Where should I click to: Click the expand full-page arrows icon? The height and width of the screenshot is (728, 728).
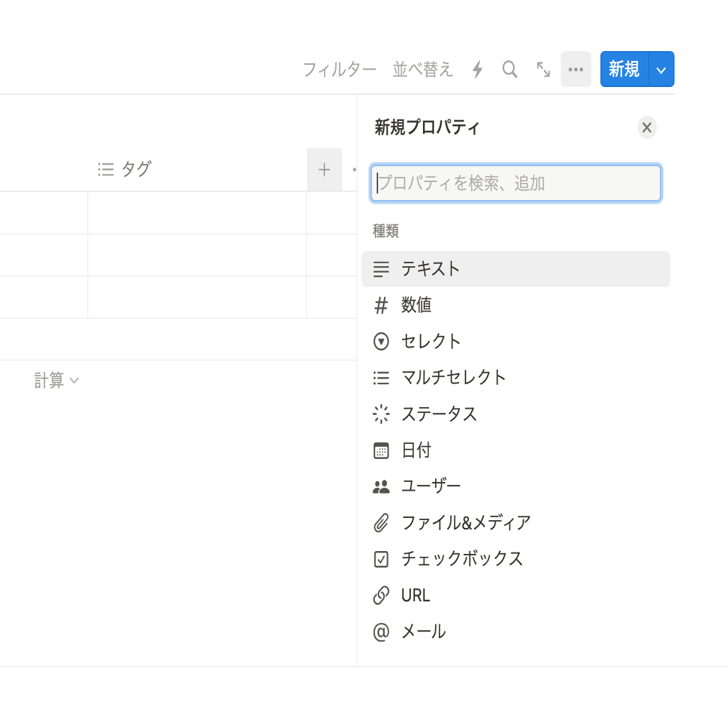pos(543,70)
